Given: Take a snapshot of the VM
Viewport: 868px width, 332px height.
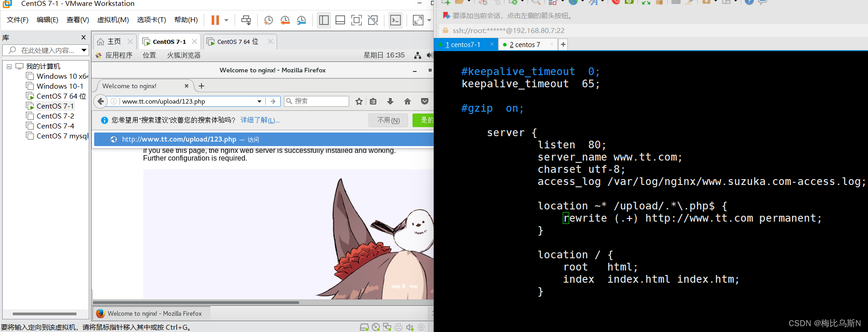Looking at the screenshot, I should coord(269,20).
